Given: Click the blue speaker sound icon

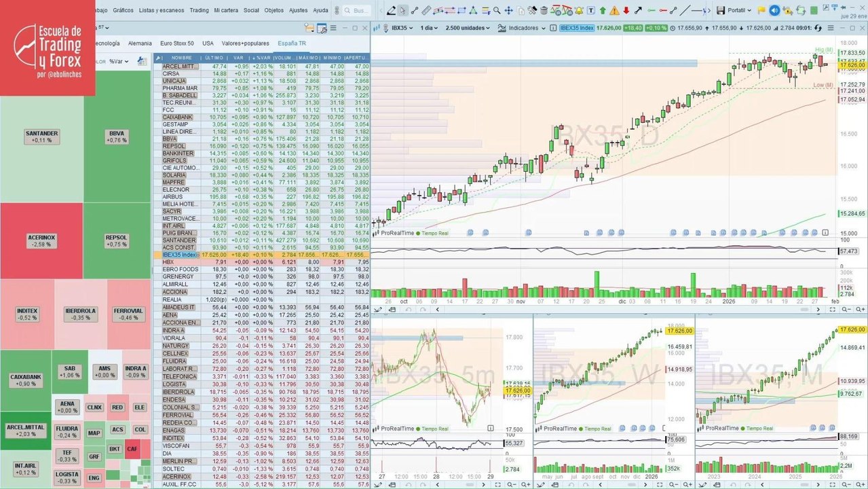Looking at the screenshot, I should pos(774,10).
